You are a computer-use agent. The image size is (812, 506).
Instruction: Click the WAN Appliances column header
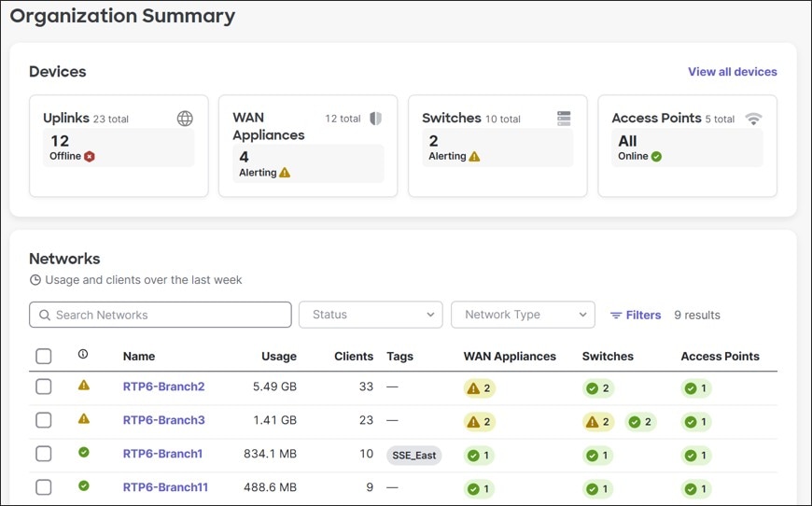(x=510, y=357)
